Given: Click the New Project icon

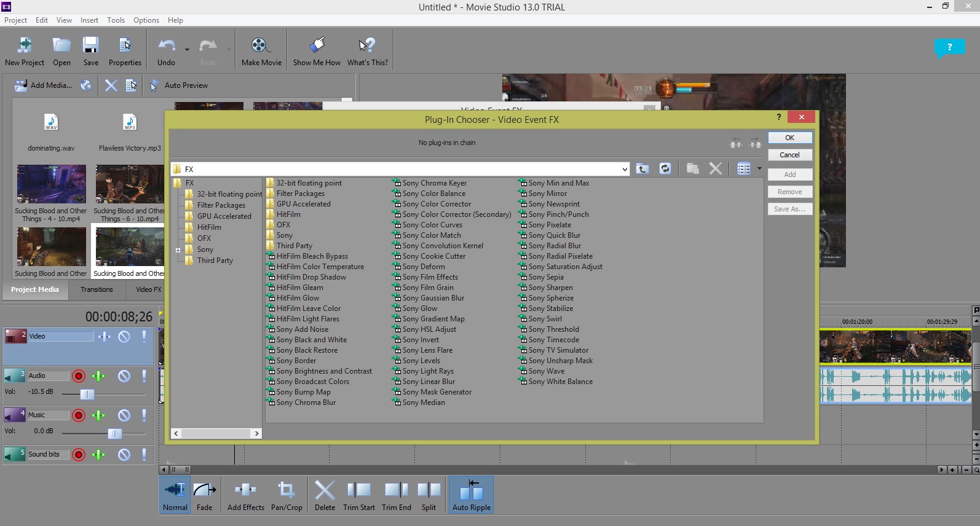Looking at the screenshot, I should click(25, 45).
